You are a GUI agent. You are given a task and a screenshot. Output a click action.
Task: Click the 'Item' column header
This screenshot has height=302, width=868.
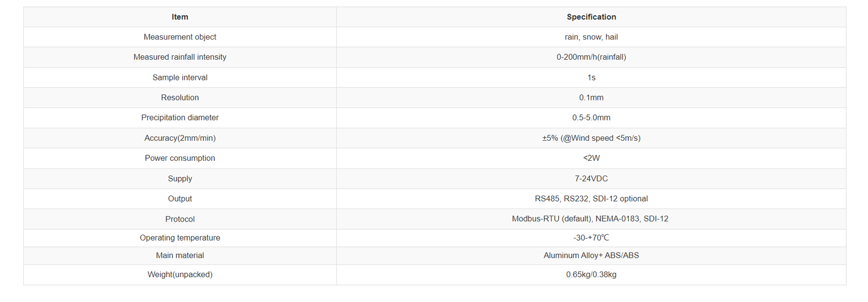point(180,17)
